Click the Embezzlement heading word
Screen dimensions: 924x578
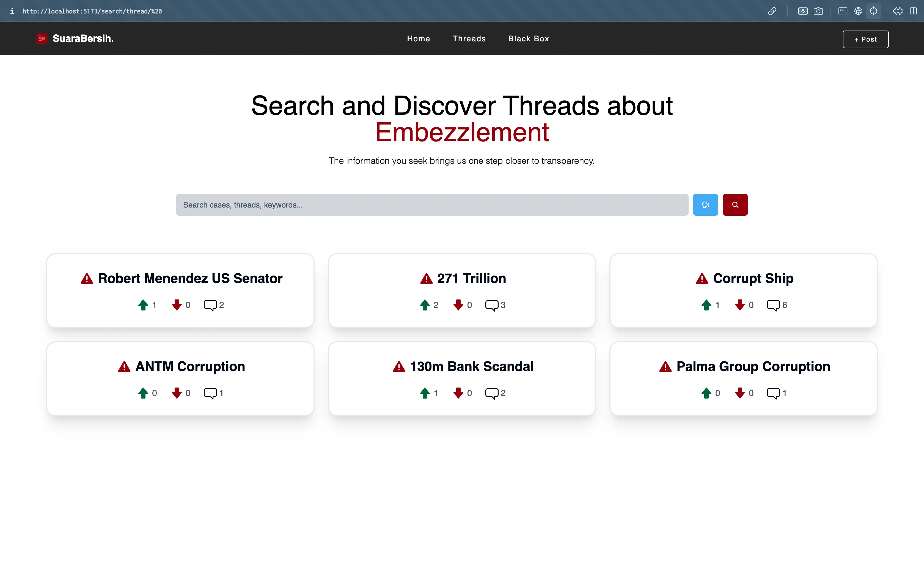(462, 132)
